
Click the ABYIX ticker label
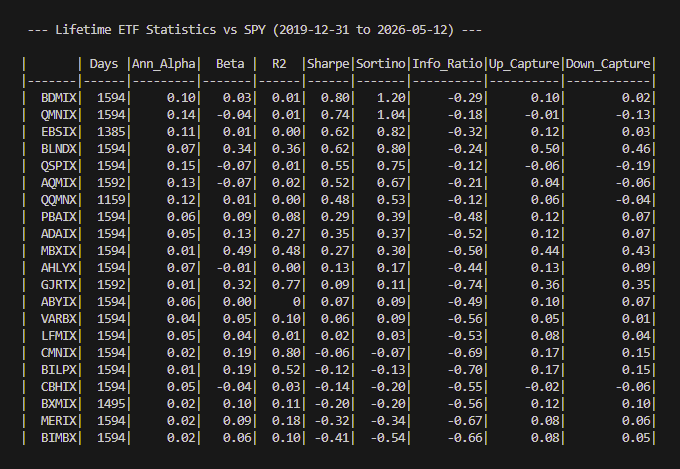pos(59,302)
